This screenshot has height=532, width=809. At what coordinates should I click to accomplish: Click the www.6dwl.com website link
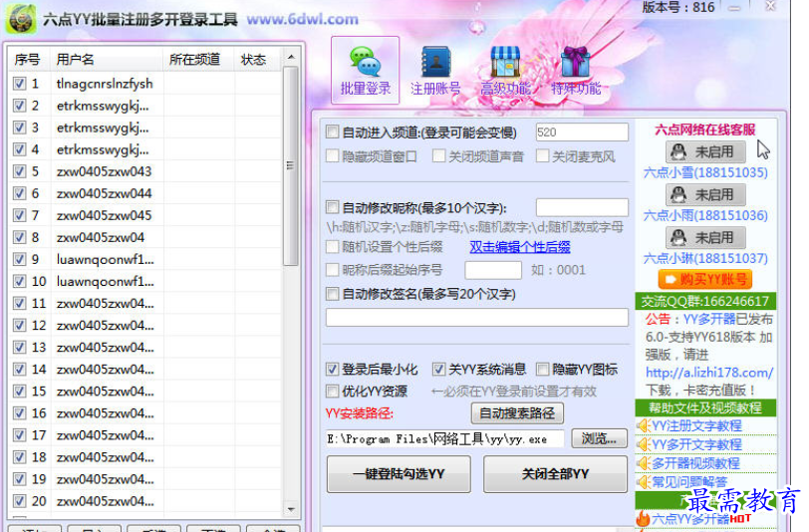tap(302, 20)
